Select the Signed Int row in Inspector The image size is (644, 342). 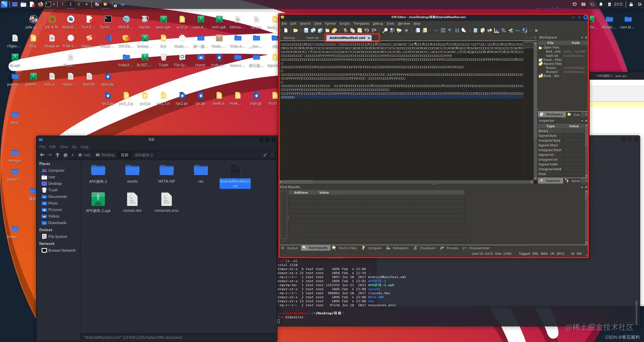561,155
